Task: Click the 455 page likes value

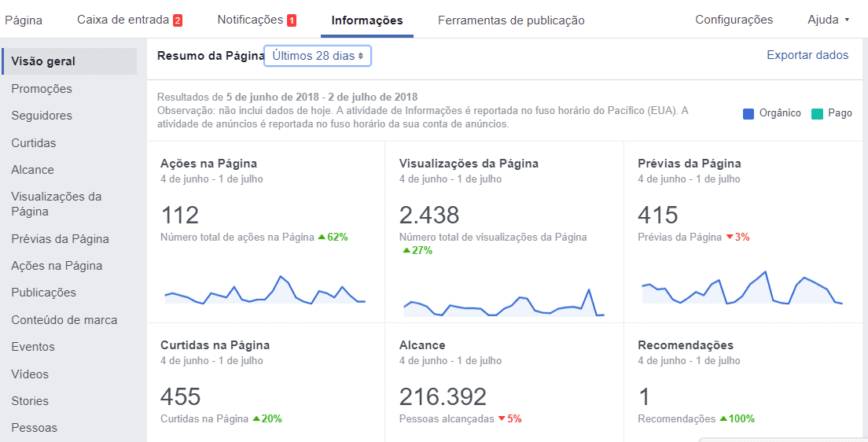Action: point(181,396)
